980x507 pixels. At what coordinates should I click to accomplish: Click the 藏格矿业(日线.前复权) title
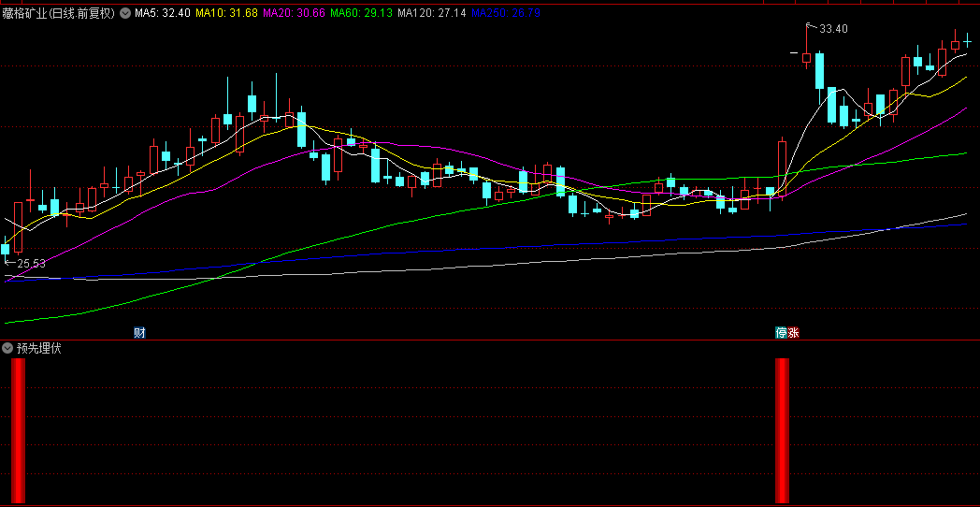coord(59,12)
